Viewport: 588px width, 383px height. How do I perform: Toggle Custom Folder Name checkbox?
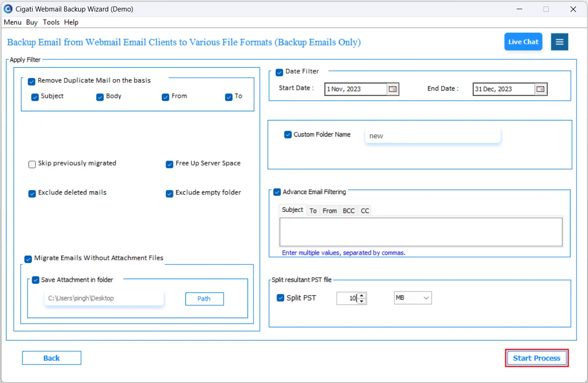[x=288, y=135]
